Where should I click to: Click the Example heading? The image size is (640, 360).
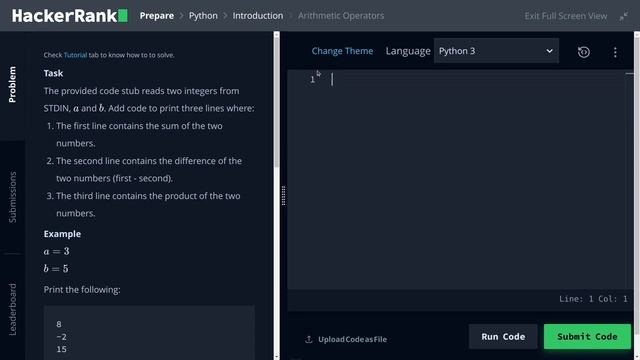[x=62, y=234]
